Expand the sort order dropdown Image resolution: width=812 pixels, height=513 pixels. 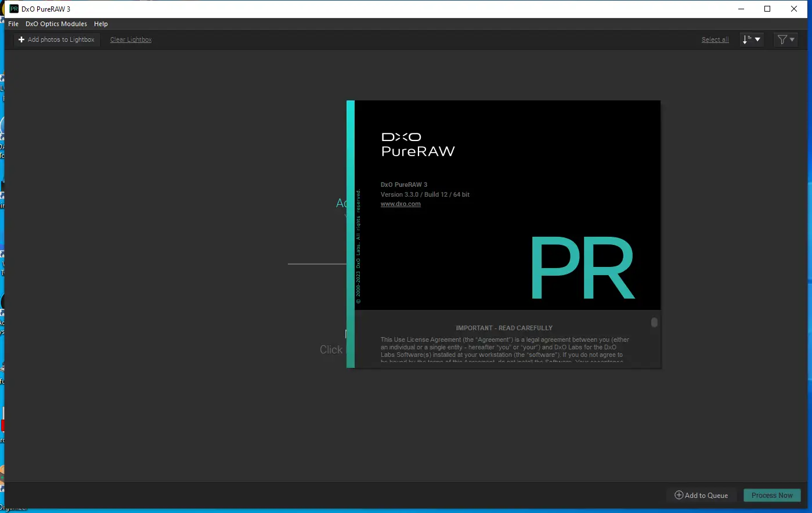point(752,39)
